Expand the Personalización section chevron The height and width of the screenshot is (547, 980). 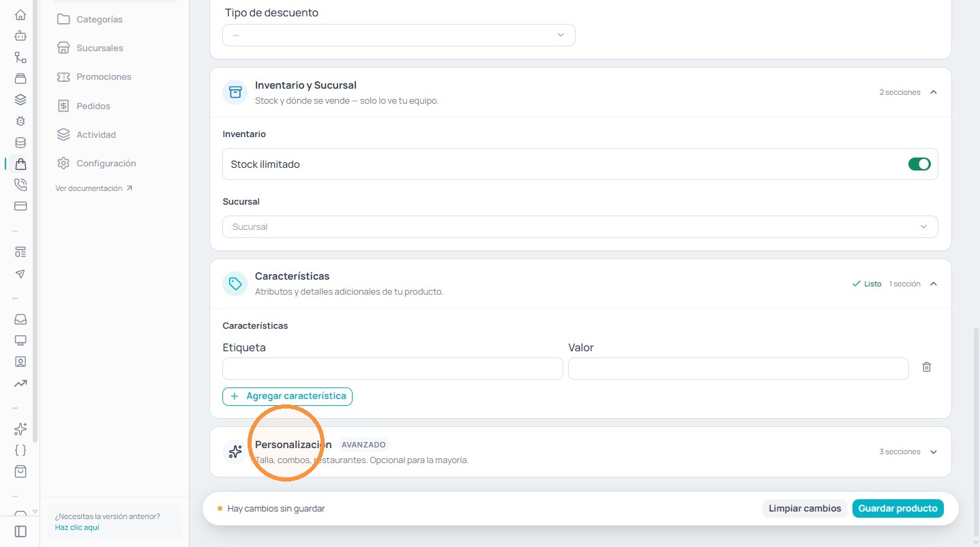[x=934, y=452]
